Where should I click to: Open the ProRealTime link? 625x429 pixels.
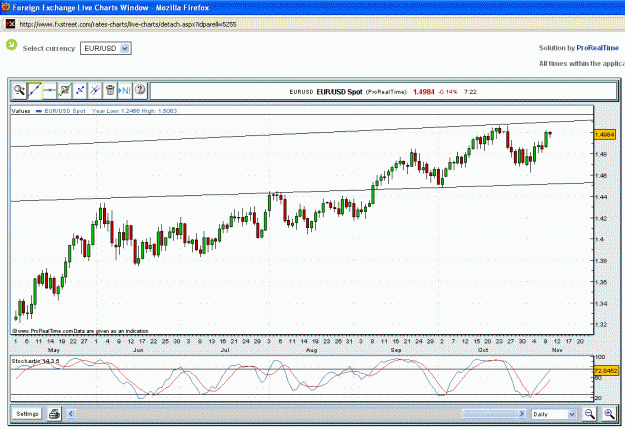(x=597, y=48)
